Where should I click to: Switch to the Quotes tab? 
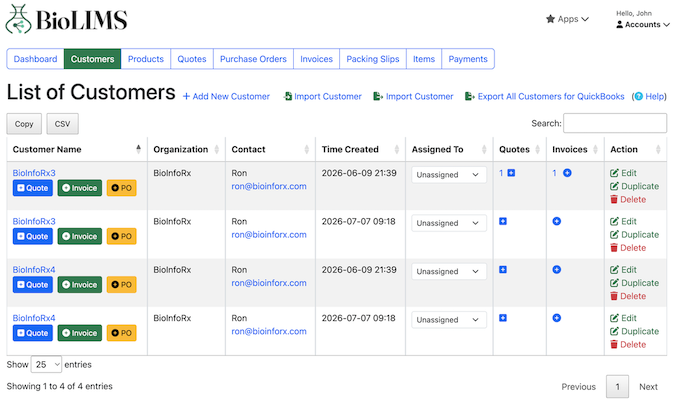point(192,59)
